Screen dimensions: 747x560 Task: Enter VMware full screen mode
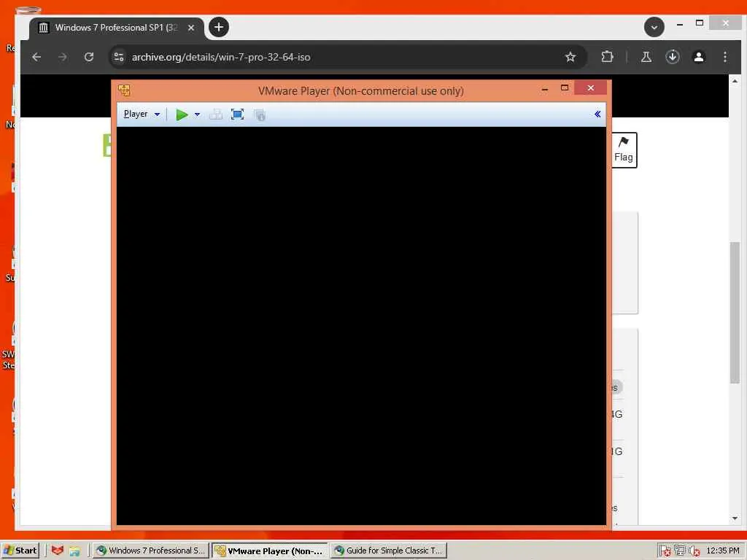point(237,114)
